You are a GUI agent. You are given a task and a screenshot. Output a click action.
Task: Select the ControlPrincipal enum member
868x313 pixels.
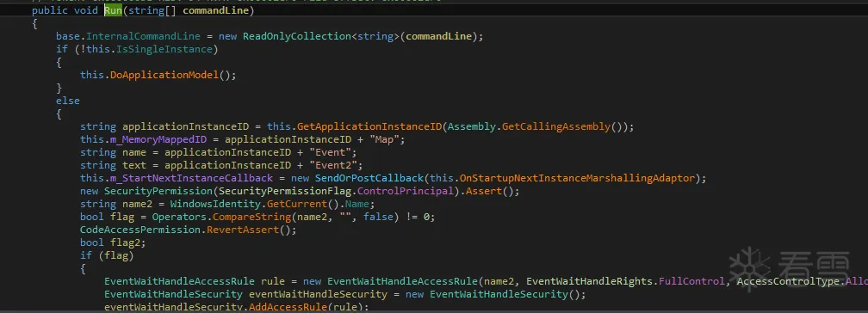pyautogui.click(x=406, y=192)
